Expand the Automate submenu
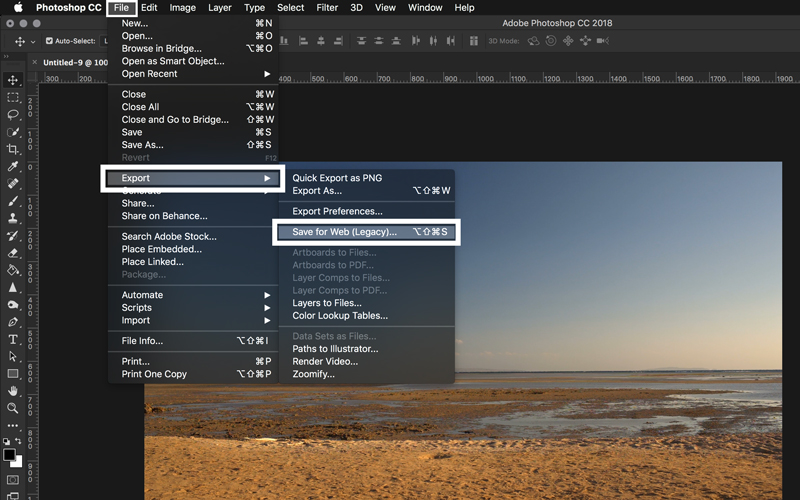 193,295
